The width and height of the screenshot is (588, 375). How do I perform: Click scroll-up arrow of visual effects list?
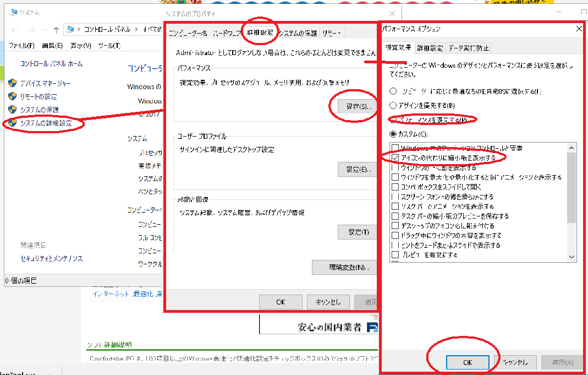pyautogui.click(x=571, y=148)
